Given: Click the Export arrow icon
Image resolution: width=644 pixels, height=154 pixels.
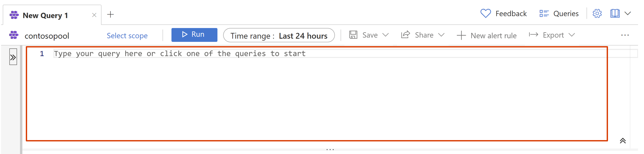Looking at the screenshot, I should point(534,35).
